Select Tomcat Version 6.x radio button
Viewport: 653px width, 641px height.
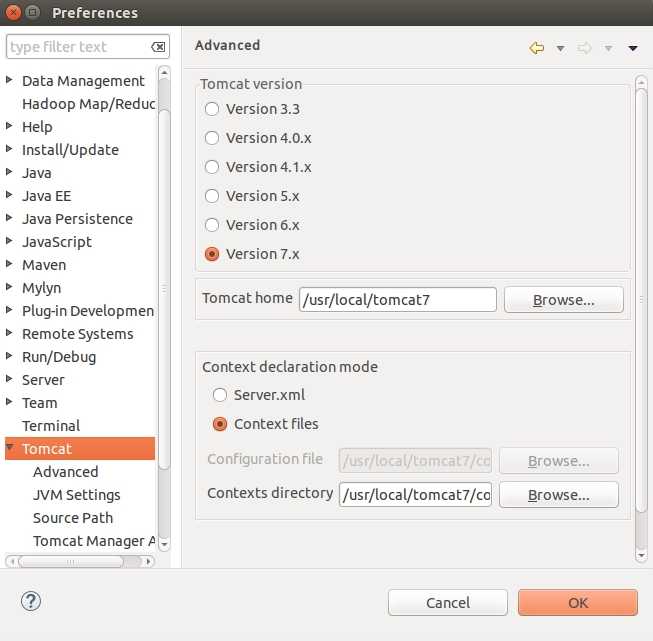tap(212, 225)
